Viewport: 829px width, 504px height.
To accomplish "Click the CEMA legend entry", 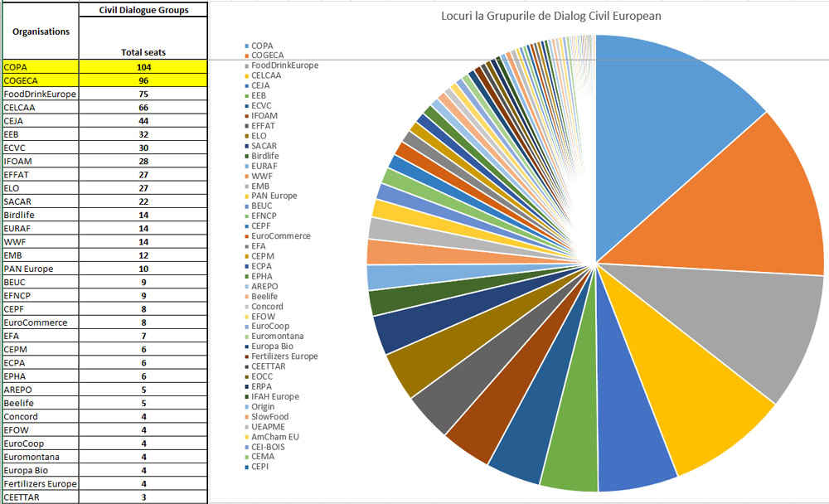I will coord(259,456).
